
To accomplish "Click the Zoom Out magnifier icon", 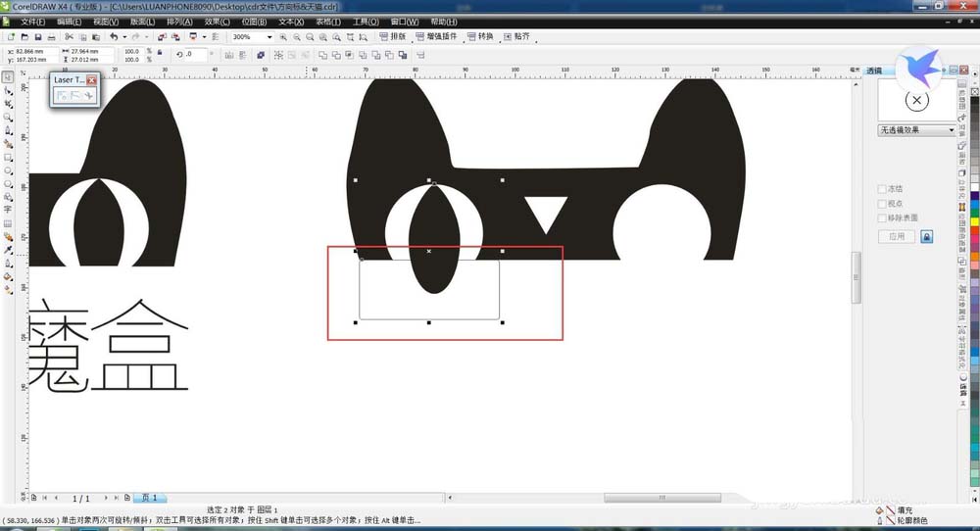I will point(297,37).
